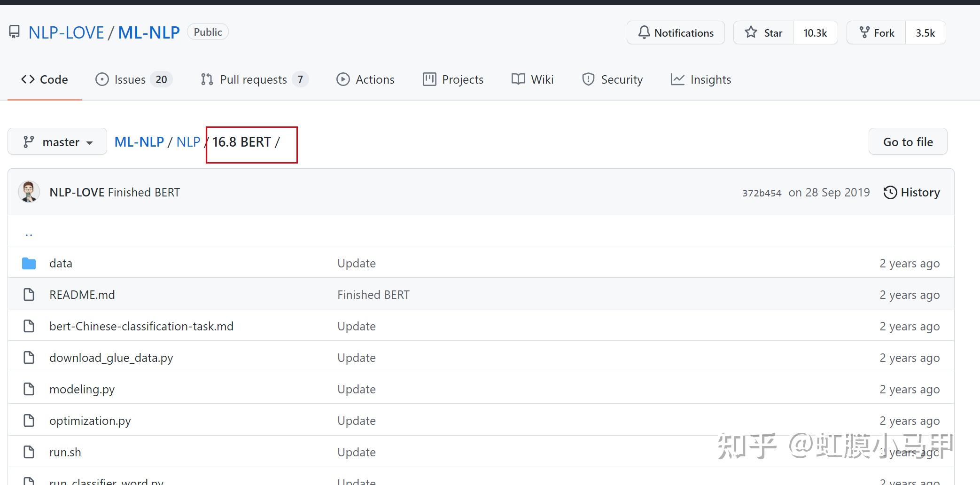The height and width of the screenshot is (485, 980).
Task: View the 10.3k stargazers count
Action: 815,32
